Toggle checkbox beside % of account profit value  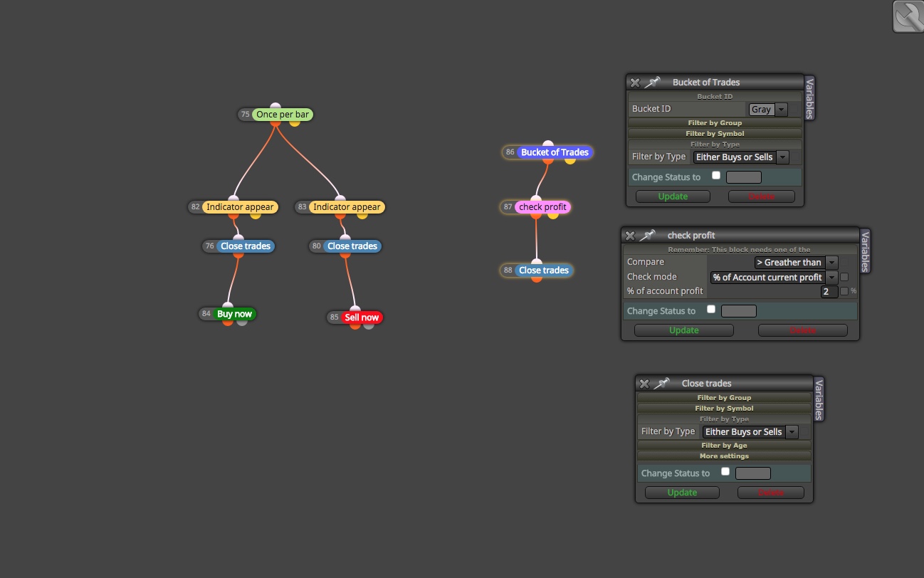click(x=844, y=291)
